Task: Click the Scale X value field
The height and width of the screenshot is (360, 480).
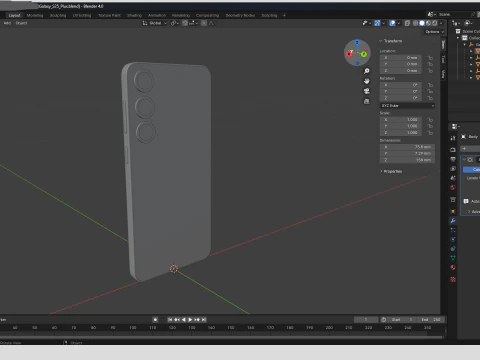Action: 401,120
